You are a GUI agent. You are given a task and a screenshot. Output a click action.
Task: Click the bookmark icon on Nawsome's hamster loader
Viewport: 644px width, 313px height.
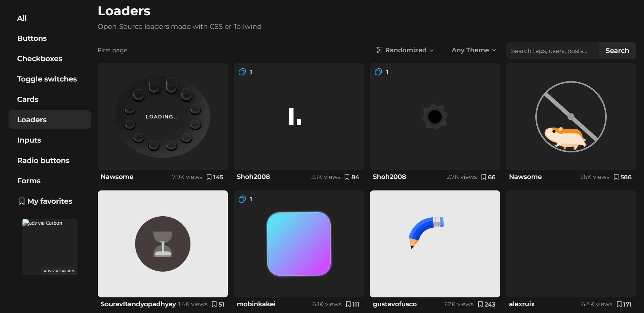[616, 177]
